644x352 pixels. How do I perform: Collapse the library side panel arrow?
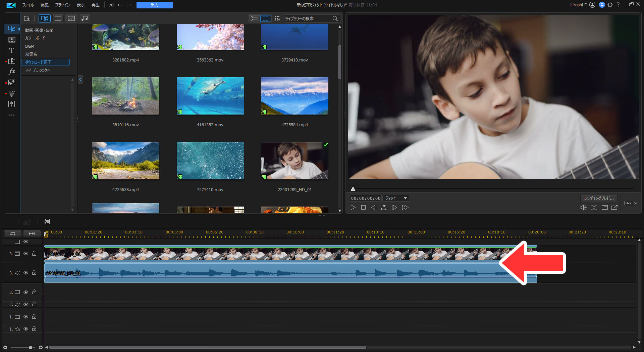click(80, 80)
